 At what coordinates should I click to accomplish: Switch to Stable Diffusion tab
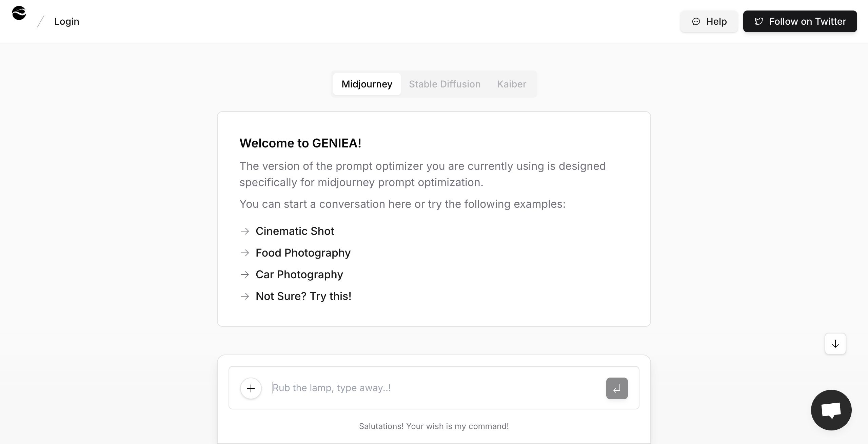coord(445,84)
